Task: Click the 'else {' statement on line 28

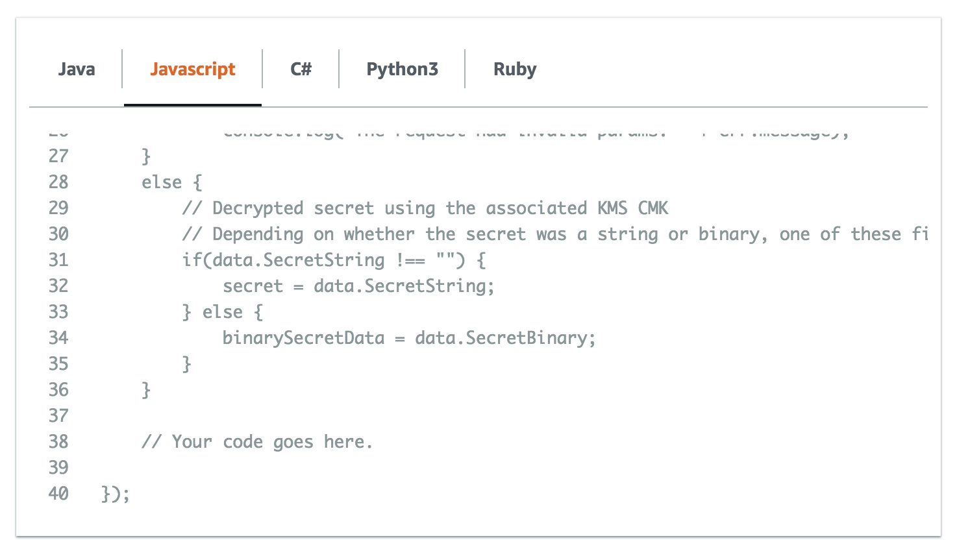Action: (172, 182)
